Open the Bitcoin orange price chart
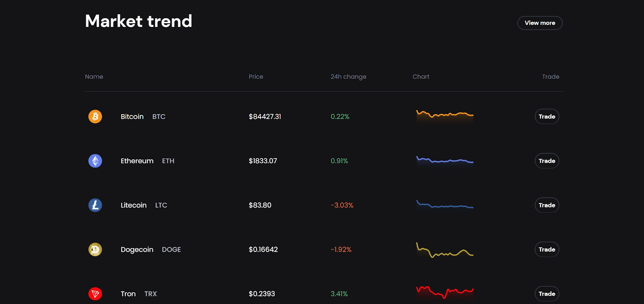This screenshot has width=644, height=304. [x=445, y=117]
